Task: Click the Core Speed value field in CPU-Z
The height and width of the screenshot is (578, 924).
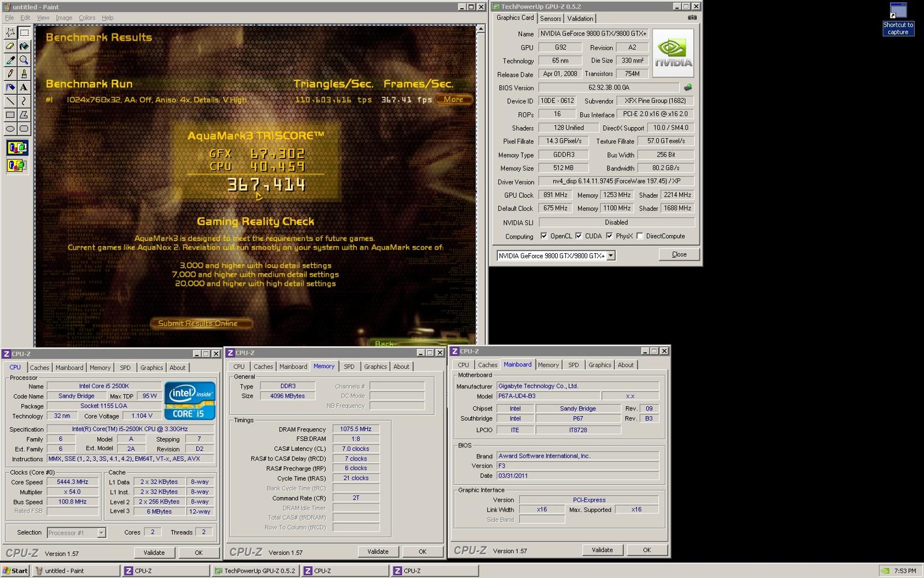Action: click(x=72, y=481)
